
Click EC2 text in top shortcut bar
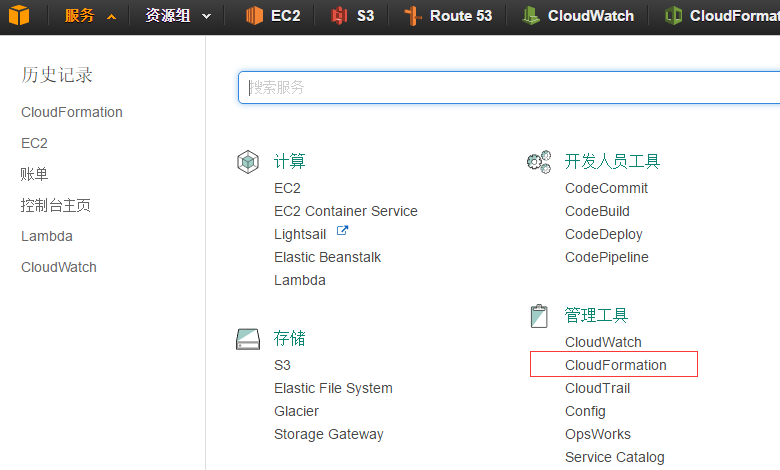point(286,16)
